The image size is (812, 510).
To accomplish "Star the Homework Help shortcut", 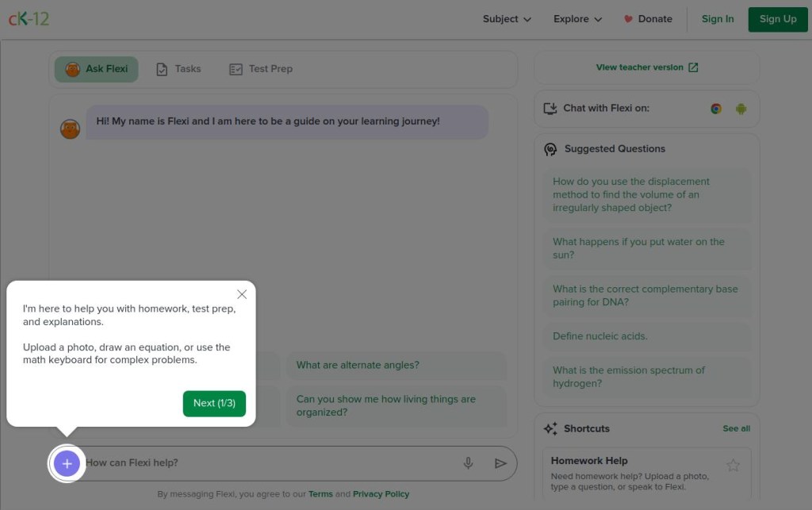I will click(x=733, y=466).
